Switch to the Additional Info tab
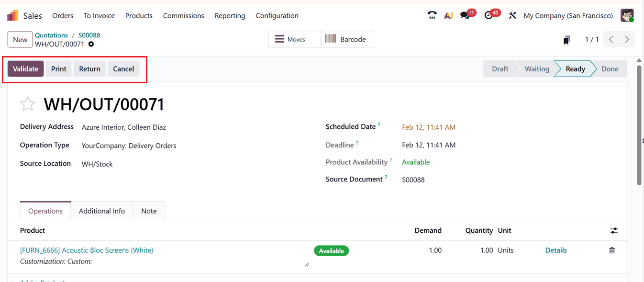Screen dimensions: 644x282 (x=101, y=211)
